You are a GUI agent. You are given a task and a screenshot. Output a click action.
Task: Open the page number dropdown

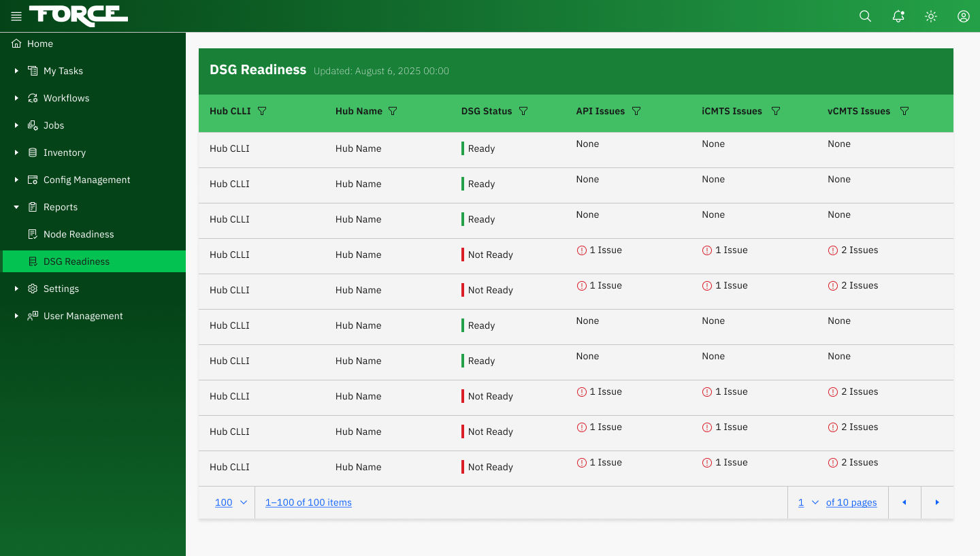(806, 502)
